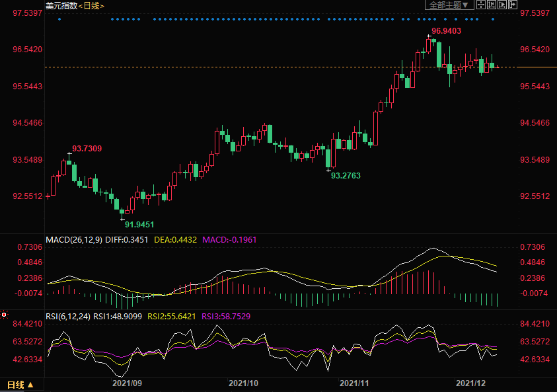Viewport: 557px width, 392px height.
Task: Click the range measurement icon in top toolbar
Action: click(x=492, y=5)
